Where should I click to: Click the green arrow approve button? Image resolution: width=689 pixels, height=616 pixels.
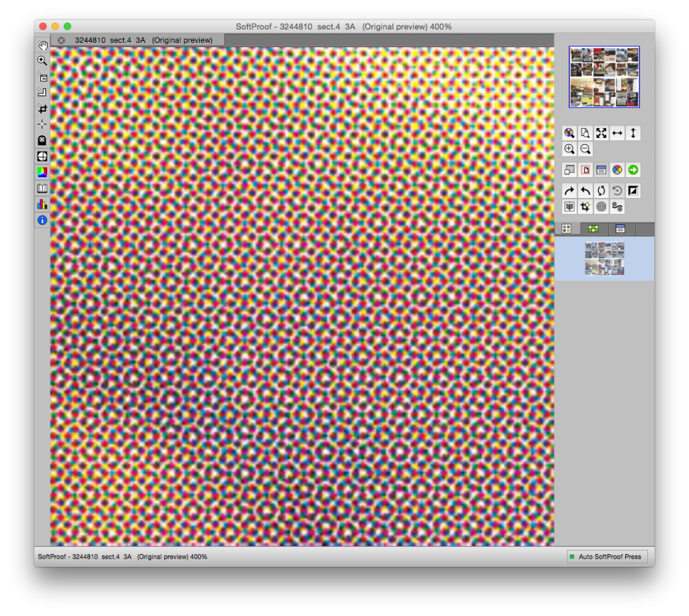pos(633,170)
